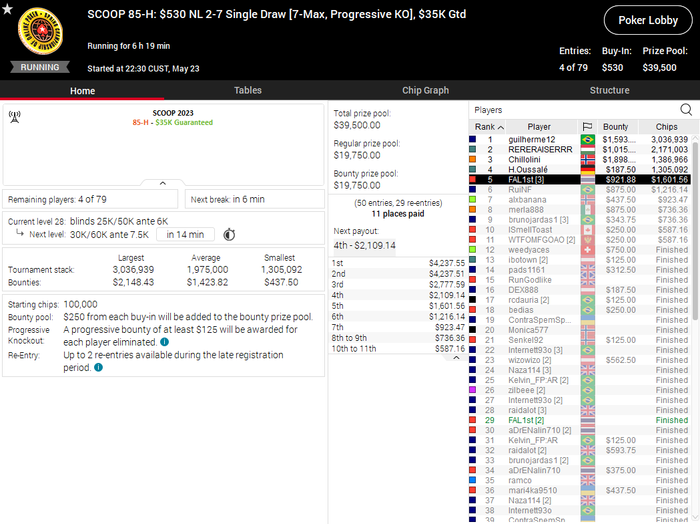Screen dimensions: 700x524
Task: Switch to the Home tab
Action: (82, 91)
